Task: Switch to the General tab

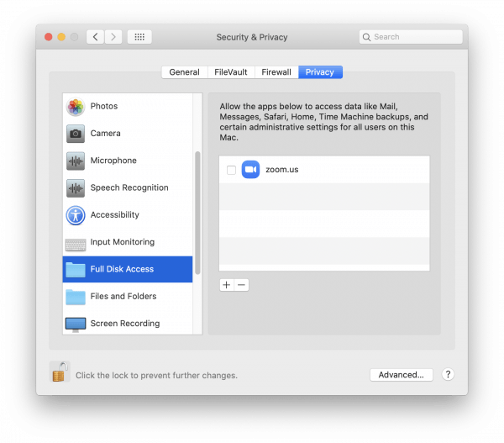Action: [185, 72]
